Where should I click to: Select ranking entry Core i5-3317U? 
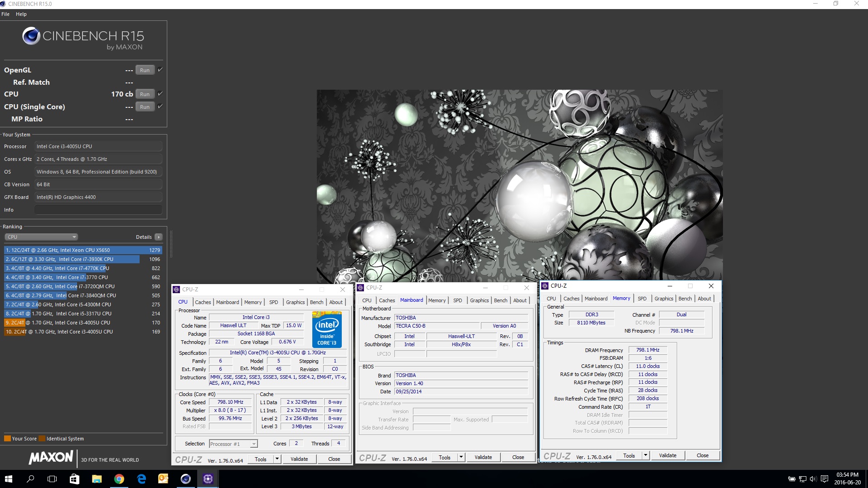[x=83, y=314]
